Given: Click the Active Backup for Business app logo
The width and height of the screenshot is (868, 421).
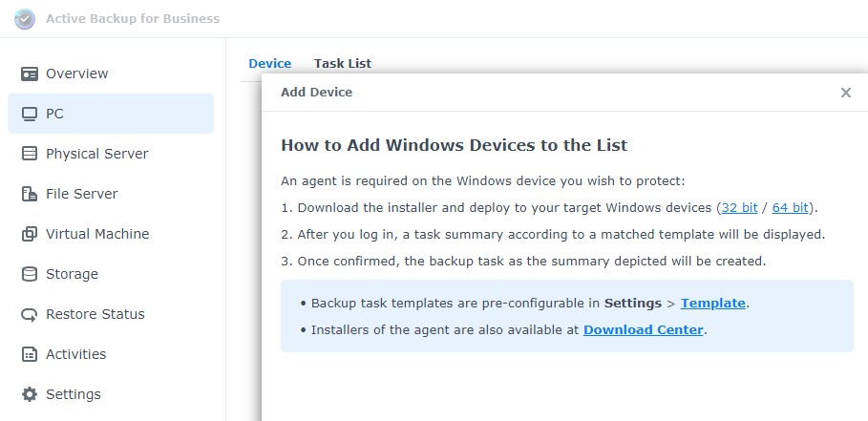Looking at the screenshot, I should pyautogui.click(x=25, y=19).
